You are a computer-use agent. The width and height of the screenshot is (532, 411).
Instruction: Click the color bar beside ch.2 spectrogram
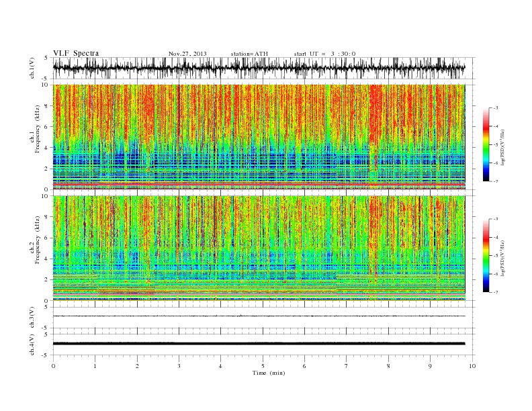[x=486, y=255]
